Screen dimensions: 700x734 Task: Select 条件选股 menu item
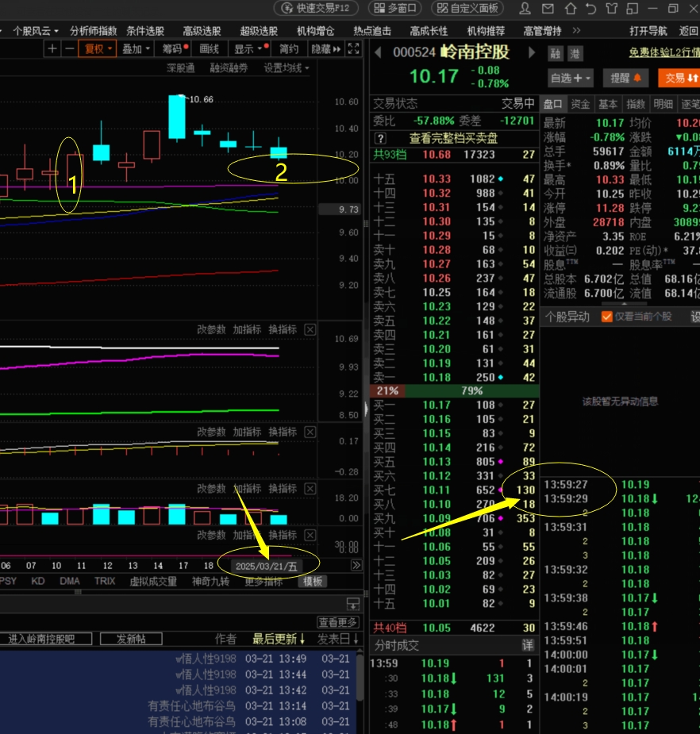pyautogui.click(x=145, y=31)
